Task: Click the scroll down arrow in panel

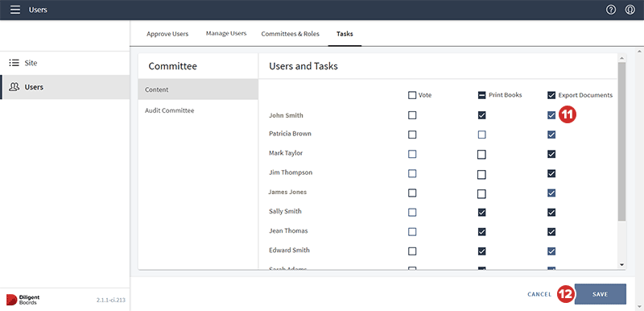Action: point(621,265)
